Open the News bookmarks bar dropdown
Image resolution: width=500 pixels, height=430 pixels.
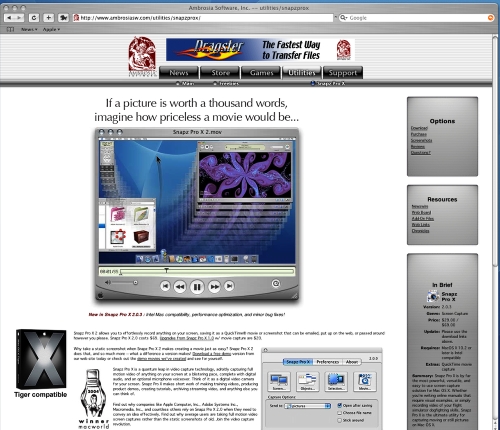[29, 29]
